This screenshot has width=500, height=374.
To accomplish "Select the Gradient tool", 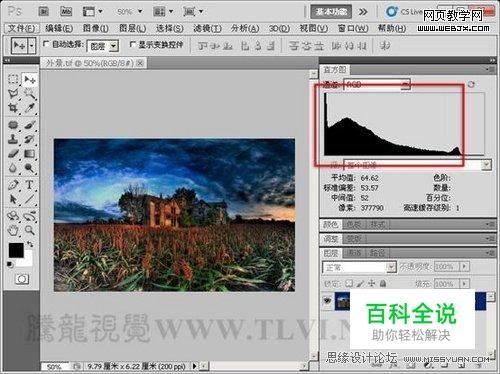I will (x=30, y=153).
